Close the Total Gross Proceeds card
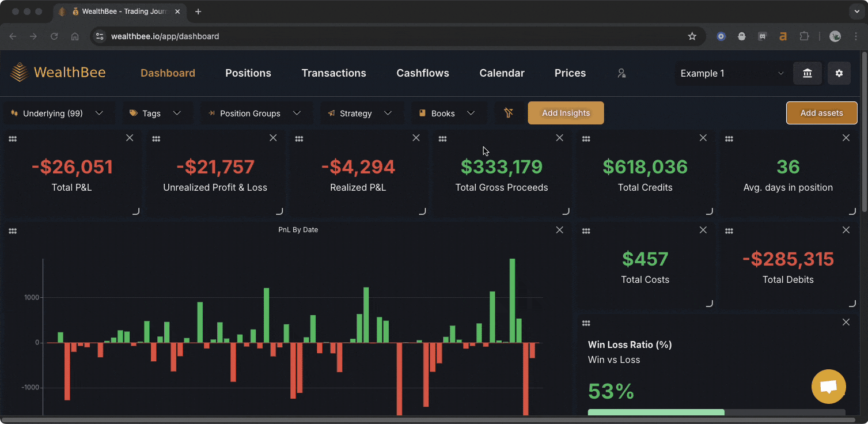The height and width of the screenshot is (424, 868). 559,138
